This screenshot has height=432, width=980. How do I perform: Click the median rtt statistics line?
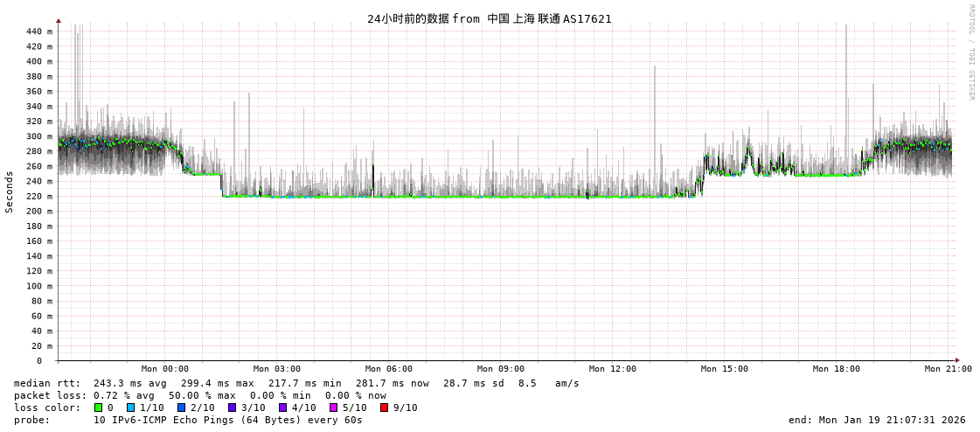tap(296, 383)
